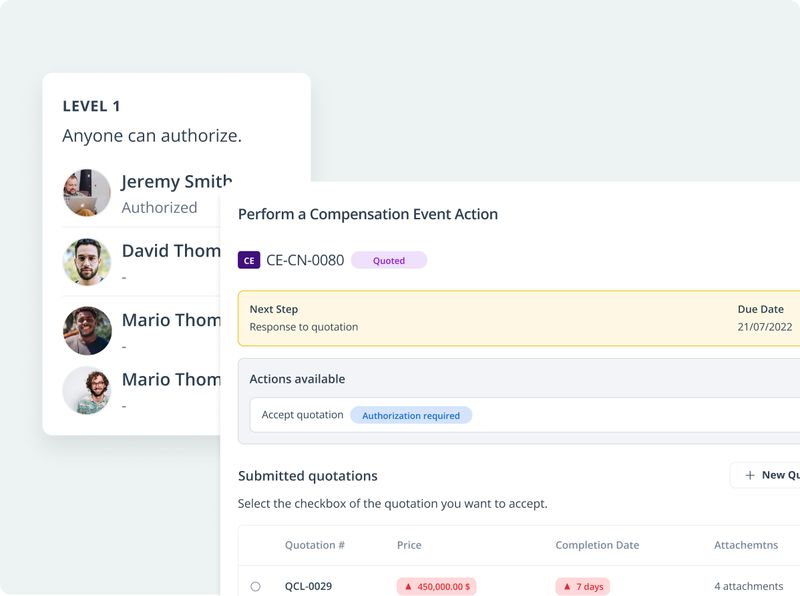Click the CE-CN-0080 event identifier
Viewport: 800px width, 596px height.
tap(305, 261)
